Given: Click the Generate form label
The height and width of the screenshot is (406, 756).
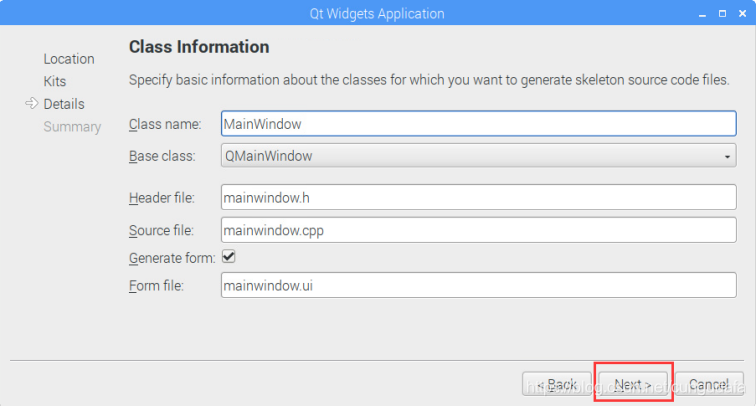Looking at the screenshot, I should pos(172,258).
